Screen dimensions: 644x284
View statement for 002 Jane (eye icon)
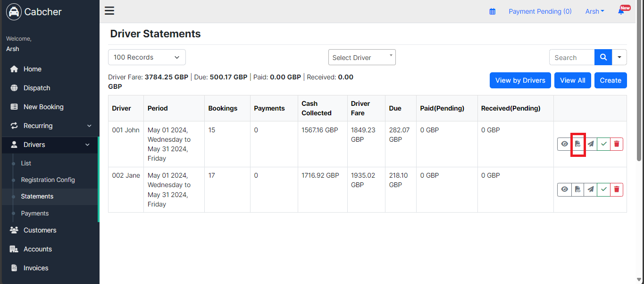pyautogui.click(x=564, y=189)
